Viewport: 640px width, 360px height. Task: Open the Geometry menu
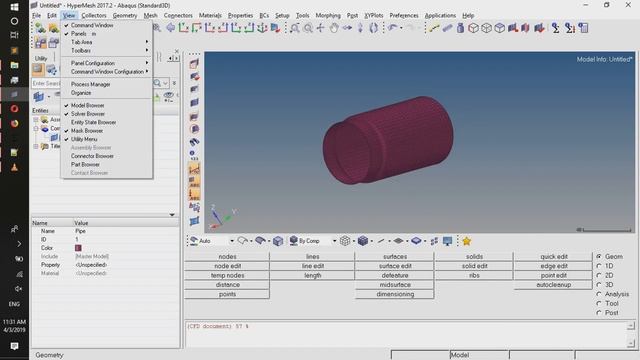click(x=124, y=16)
